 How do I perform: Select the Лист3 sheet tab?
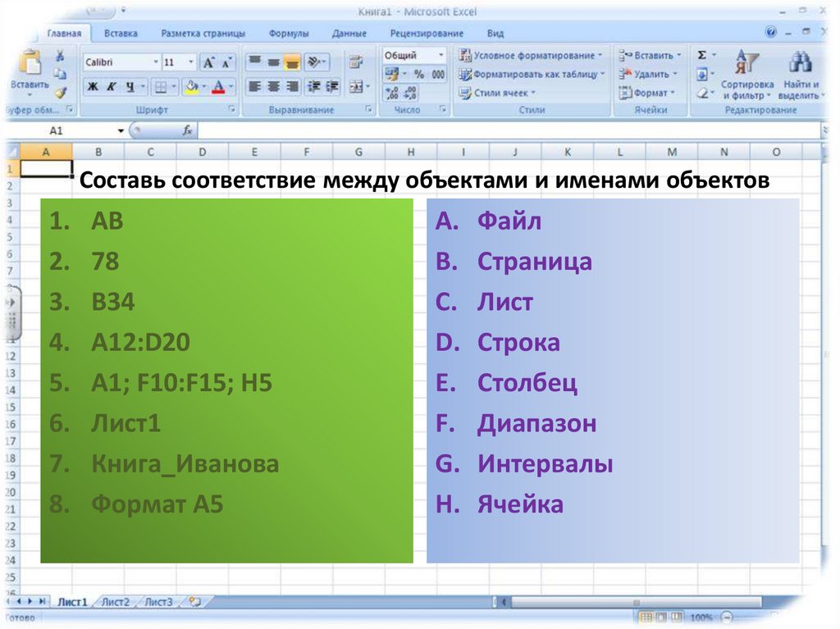click(158, 602)
